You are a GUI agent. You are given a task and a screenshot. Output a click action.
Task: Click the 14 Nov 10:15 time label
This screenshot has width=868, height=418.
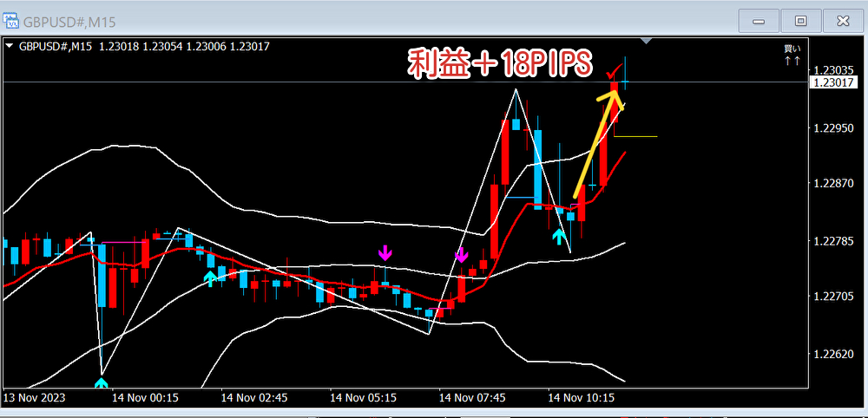pos(582,397)
